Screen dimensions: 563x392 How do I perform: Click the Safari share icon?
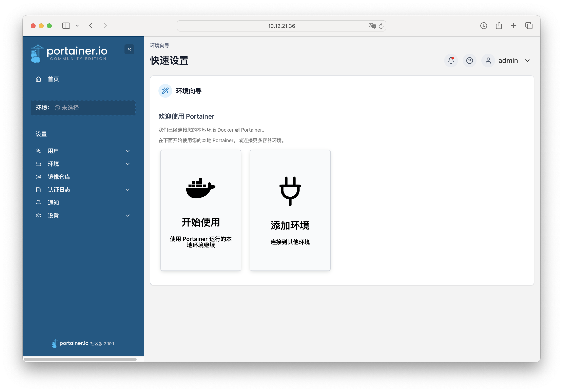(x=499, y=25)
